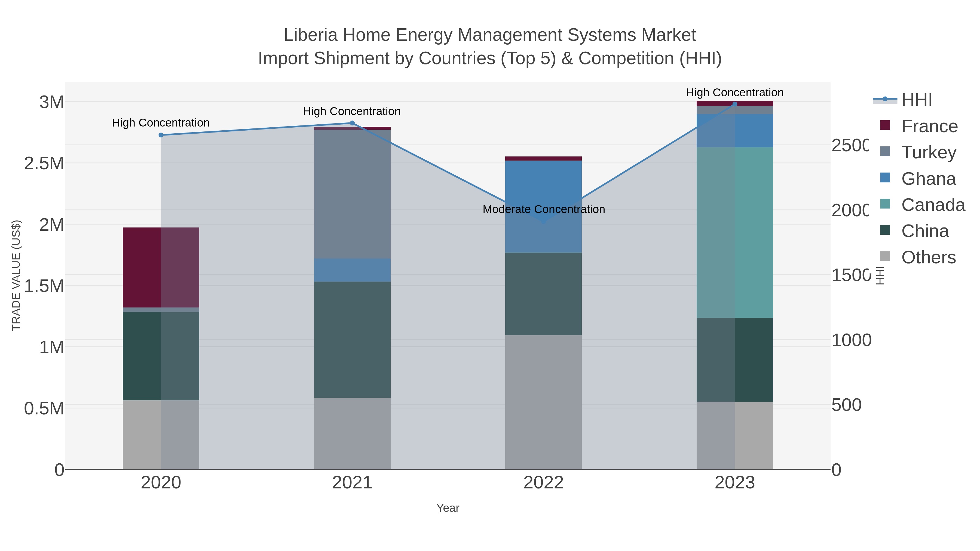Click the HHI marker above 2021

(x=352, y=123)
